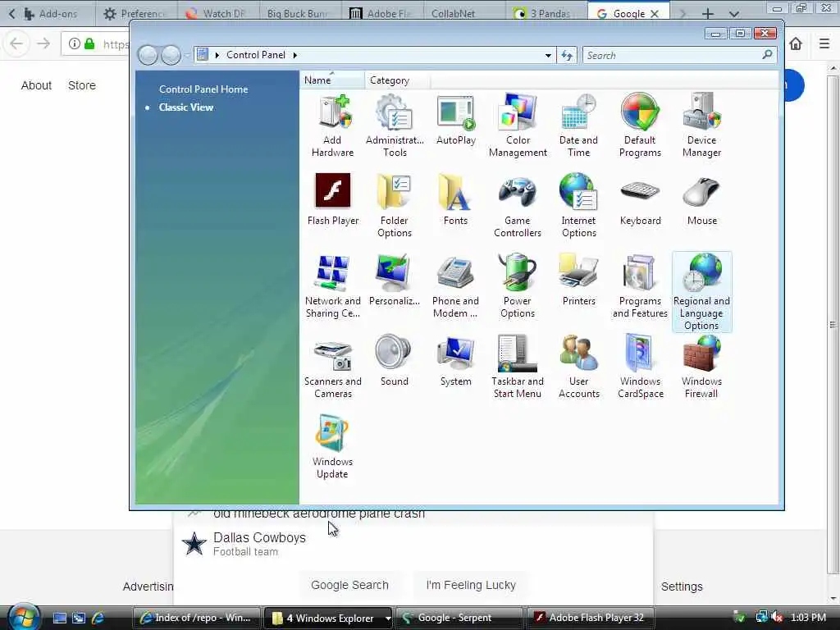The height and width of the screenshot is (630, 840).
Task: Click the Google Search button
Action: coord(349,585)
